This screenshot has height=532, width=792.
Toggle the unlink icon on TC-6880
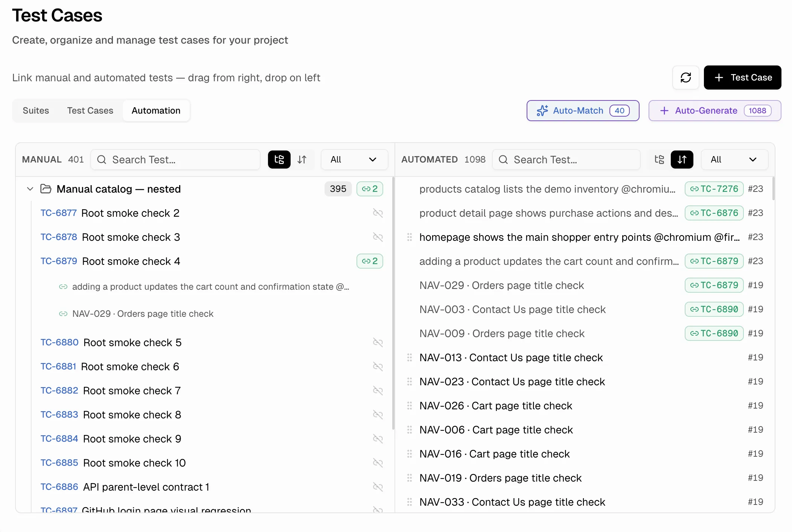tap(378, 342)
